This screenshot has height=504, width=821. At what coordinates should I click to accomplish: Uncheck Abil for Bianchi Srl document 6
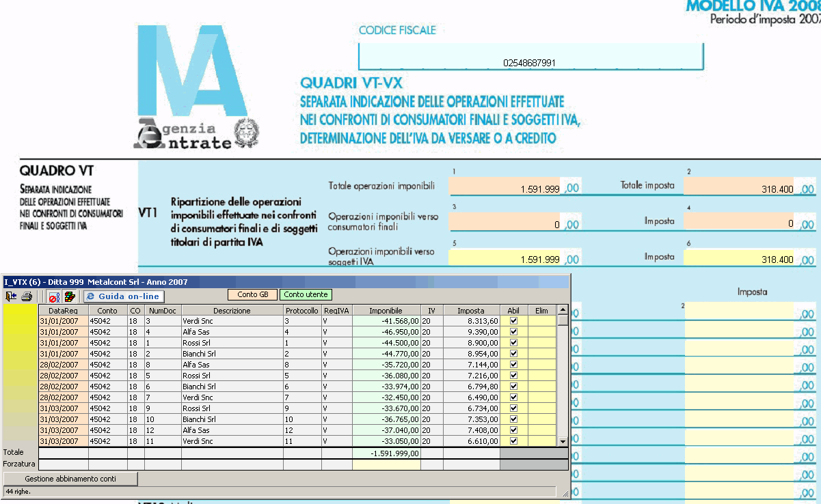coord(514,387)
